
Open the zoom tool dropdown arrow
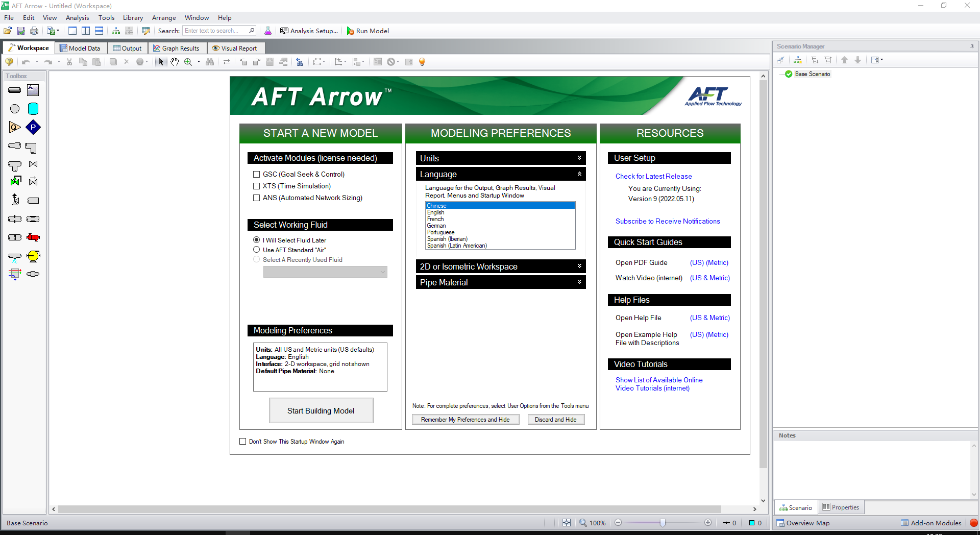[x=199, y=62]
